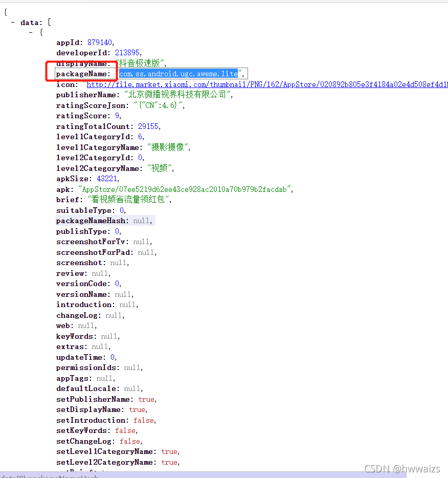Viewport: 448px width, 478px height.
Task: Click the setDisplayName true value
Action: point(137,410)
